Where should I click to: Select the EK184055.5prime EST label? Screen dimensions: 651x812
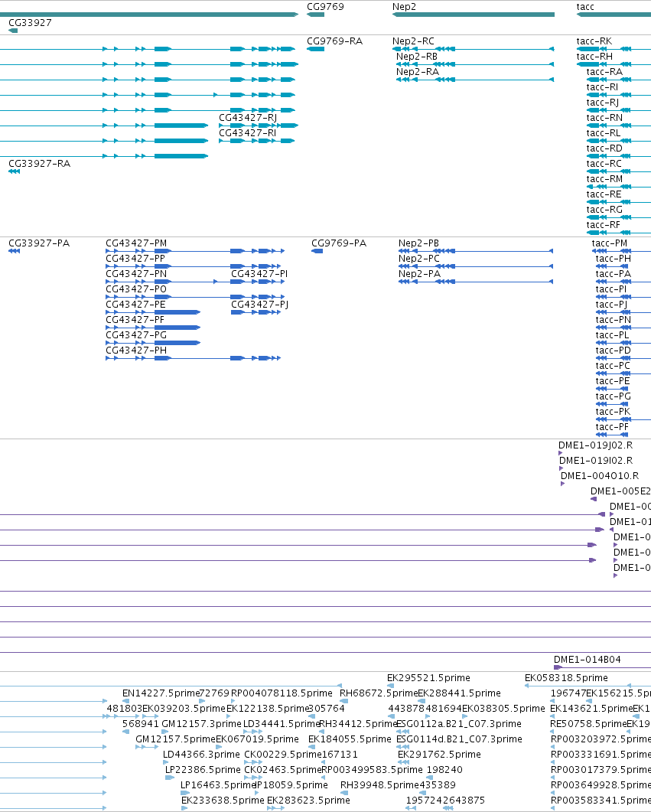point(350,739)
